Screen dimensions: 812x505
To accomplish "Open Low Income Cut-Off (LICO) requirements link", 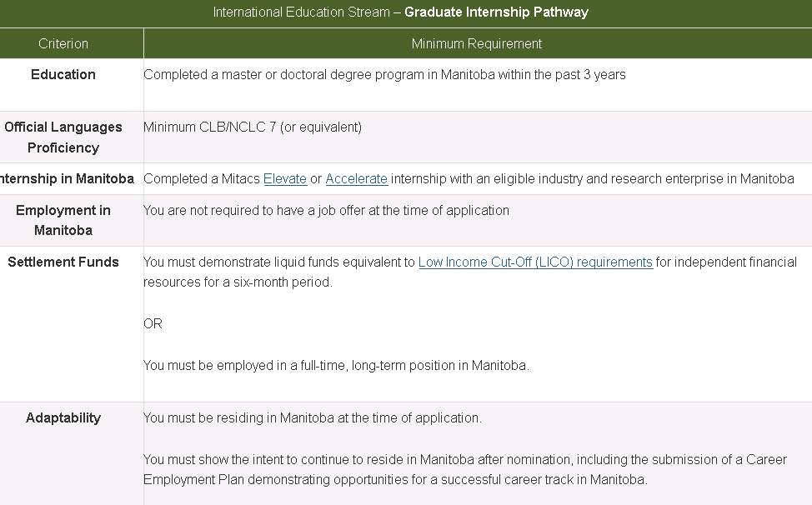I will 535,262.
